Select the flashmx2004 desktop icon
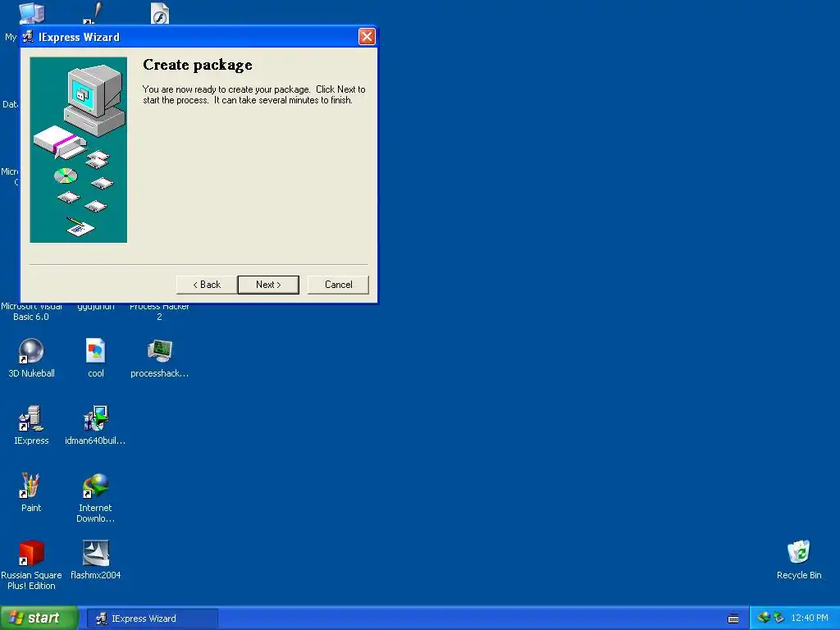840x630 pixels. point(95,559)
